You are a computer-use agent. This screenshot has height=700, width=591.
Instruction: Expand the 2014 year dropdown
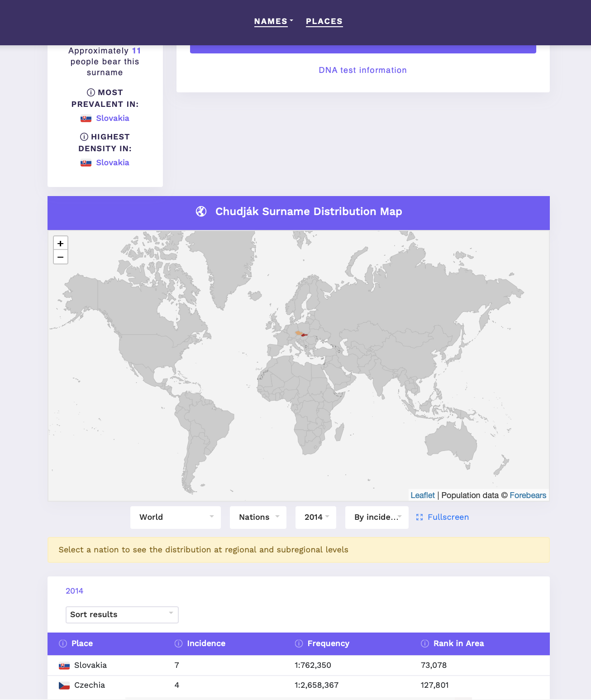pyautogui.click(x=316, y=517)
